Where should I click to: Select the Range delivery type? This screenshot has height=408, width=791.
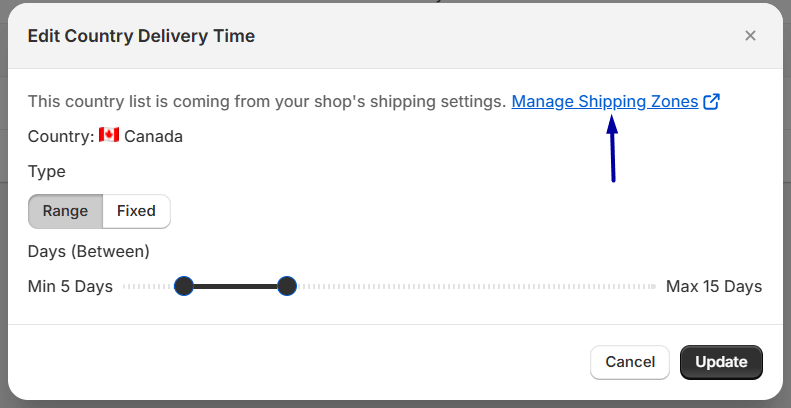tap(65, 211)
